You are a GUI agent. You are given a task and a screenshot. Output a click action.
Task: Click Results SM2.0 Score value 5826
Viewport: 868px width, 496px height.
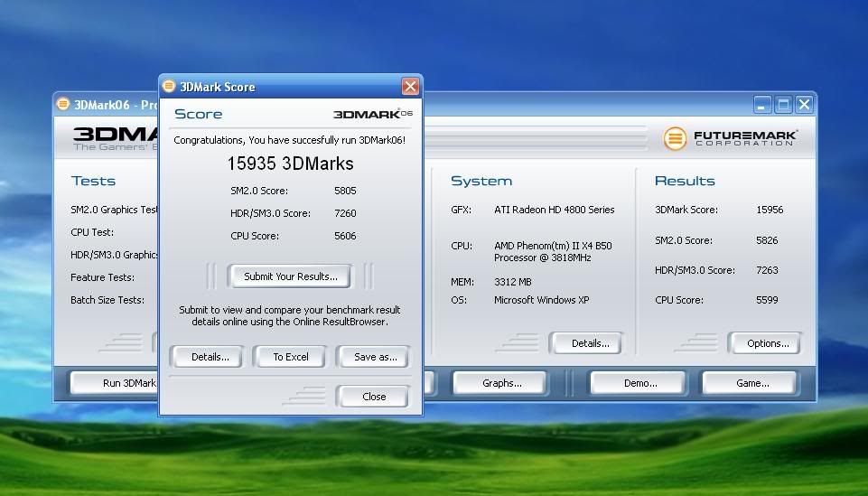point(767,240)
